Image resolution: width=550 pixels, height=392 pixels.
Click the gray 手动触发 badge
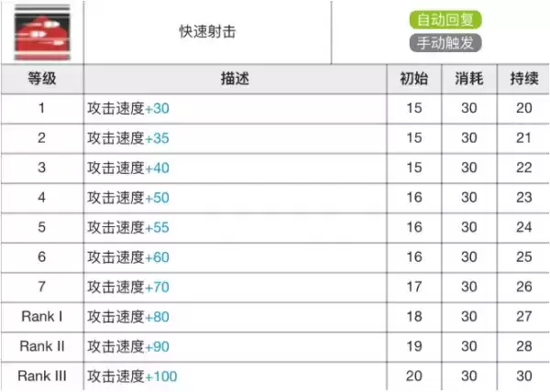(445, 42)
